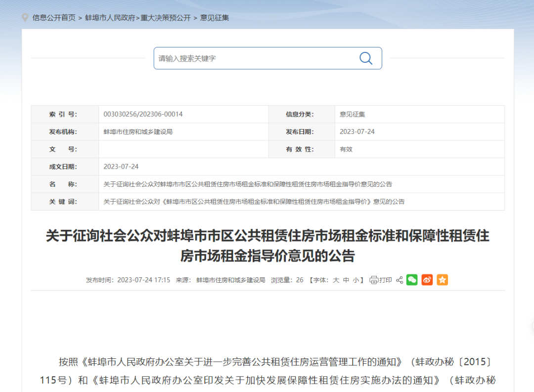Click the 发布日期 label cell
This screenshot has height=392, width=534.
coord(302,132)
